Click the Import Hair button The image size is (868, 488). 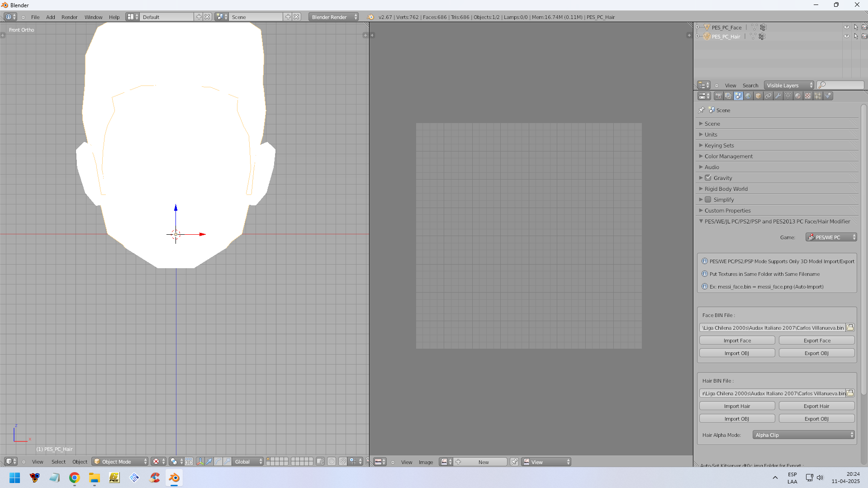coord(737,406)
